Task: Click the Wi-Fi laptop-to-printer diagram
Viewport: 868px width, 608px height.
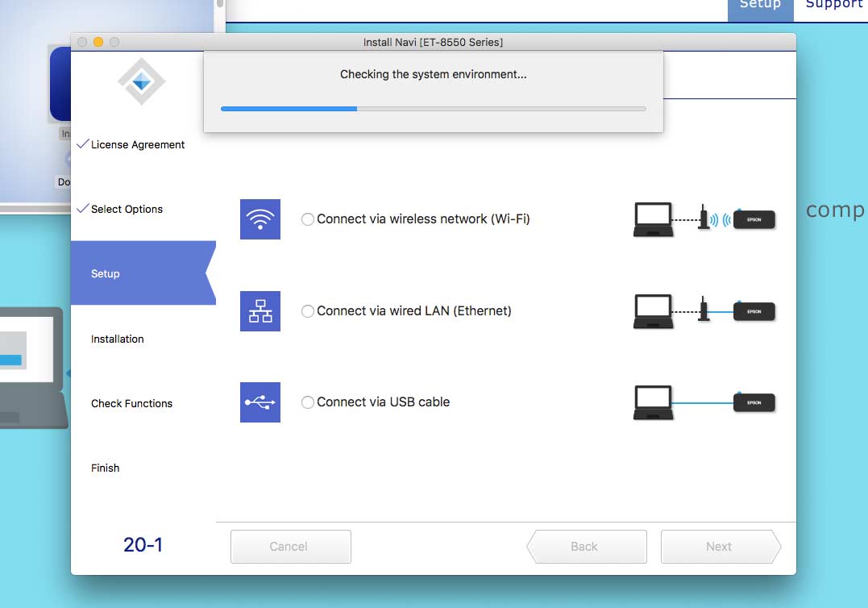Action: point(704,219)
